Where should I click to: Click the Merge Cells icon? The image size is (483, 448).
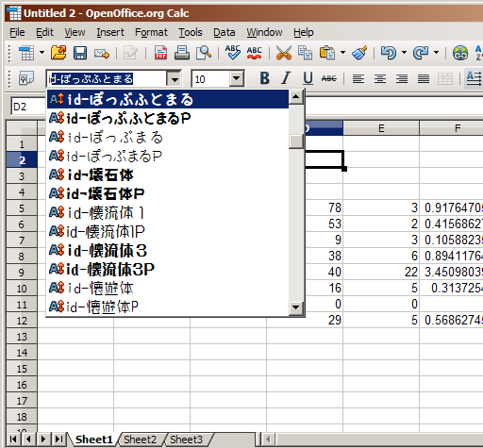click(x=445, y=78)
